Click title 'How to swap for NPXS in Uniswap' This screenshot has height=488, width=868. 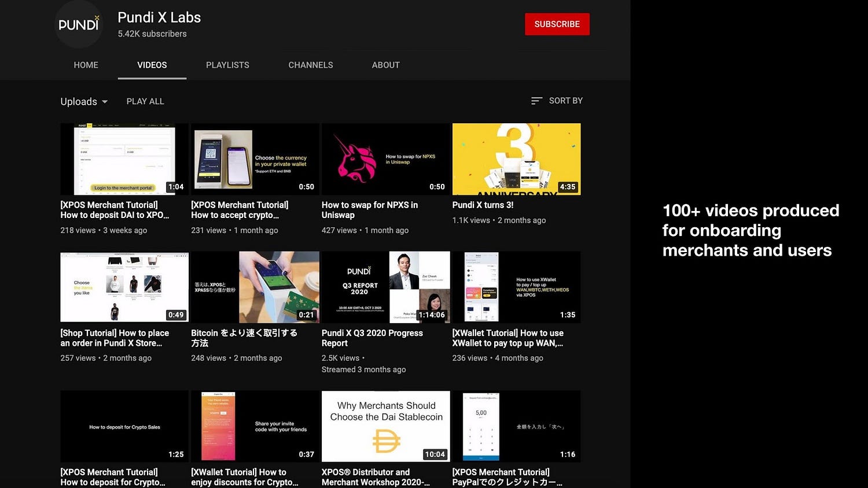[x=370, y=210]
